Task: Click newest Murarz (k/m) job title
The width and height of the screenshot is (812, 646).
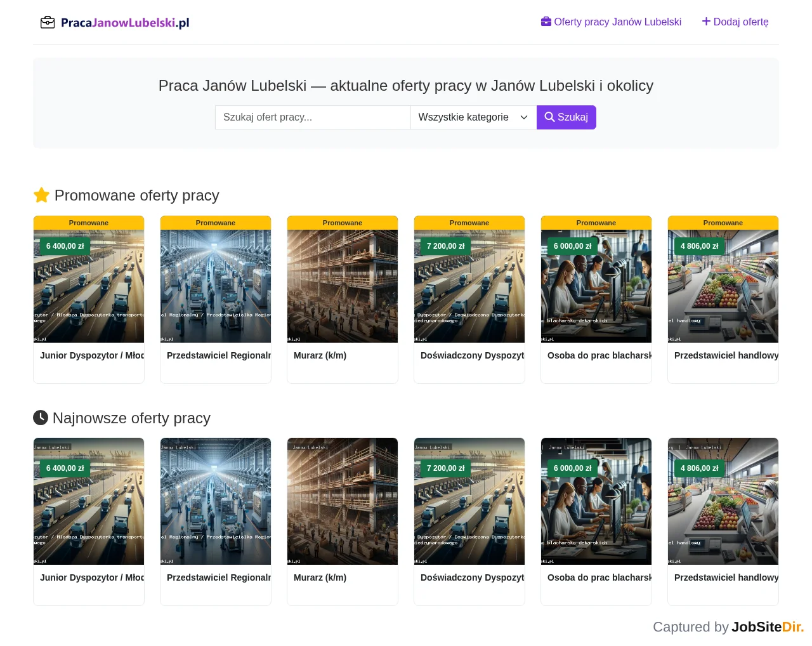Action: pos(320,577)
